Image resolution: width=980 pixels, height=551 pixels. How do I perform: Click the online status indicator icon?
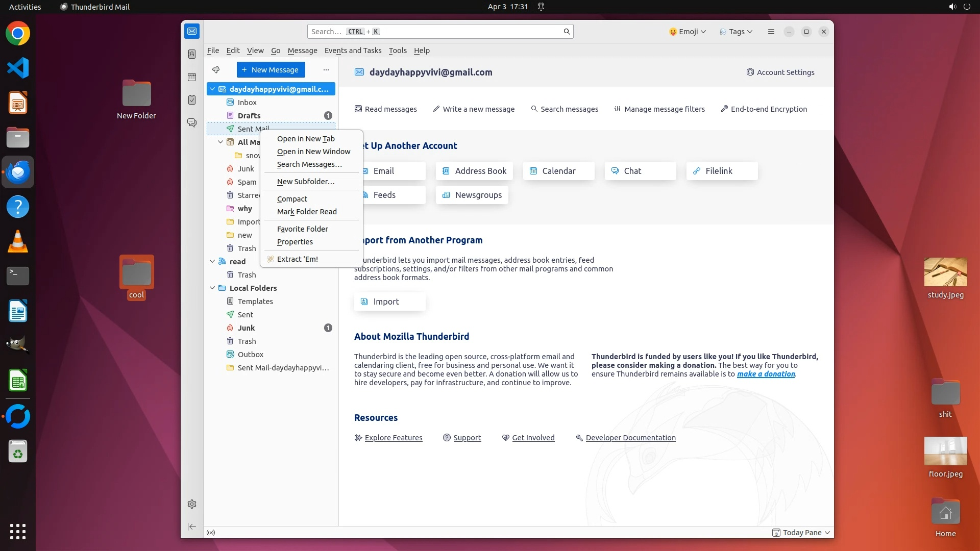pos(211,533)
